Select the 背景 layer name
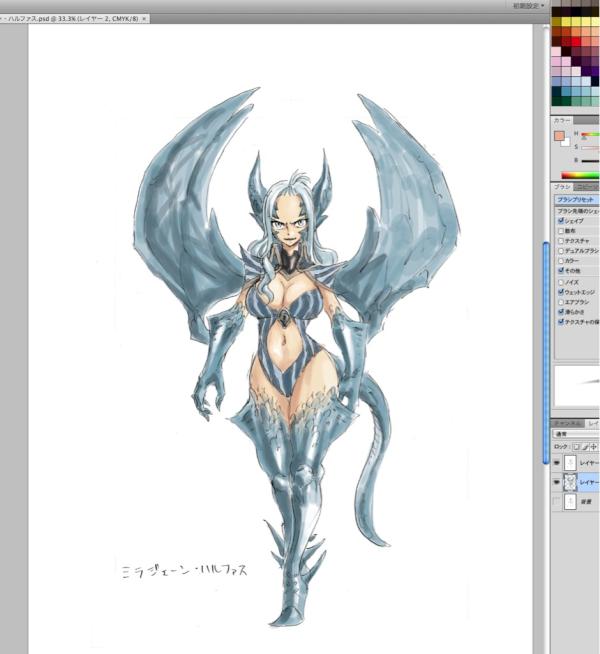 tap(586, 502)
